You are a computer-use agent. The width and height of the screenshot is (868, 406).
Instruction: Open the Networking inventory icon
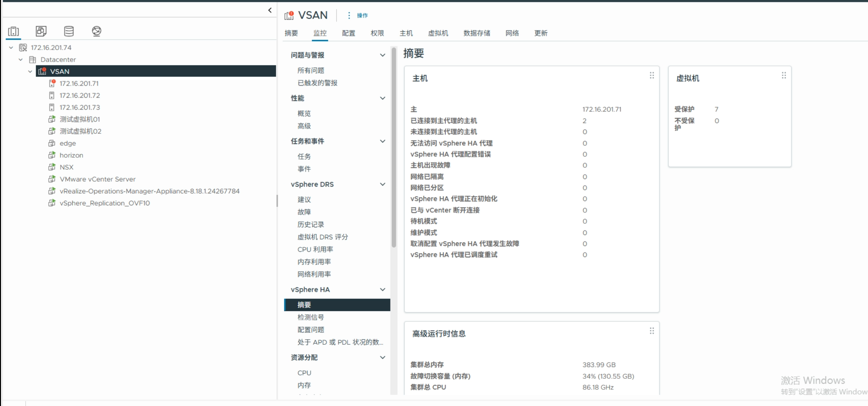click(x=96, y=31)
